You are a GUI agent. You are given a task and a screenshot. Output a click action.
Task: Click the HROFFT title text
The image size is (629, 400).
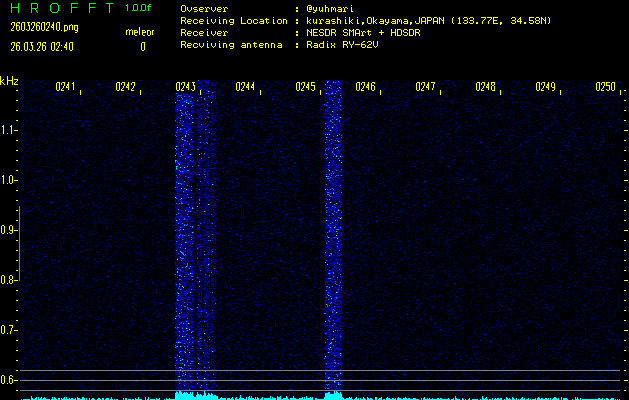click(x=62, y=8)
